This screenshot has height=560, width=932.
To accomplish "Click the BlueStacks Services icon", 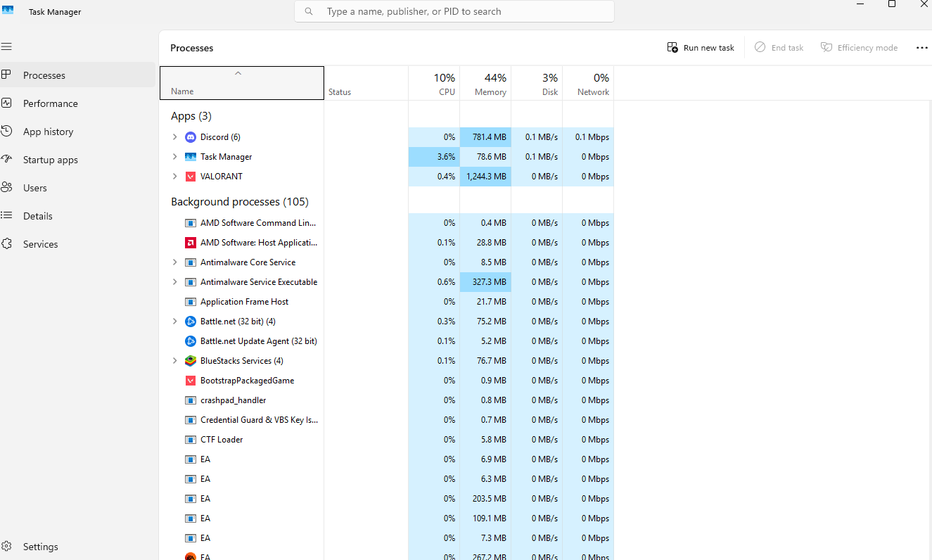I will pos(191,361).
